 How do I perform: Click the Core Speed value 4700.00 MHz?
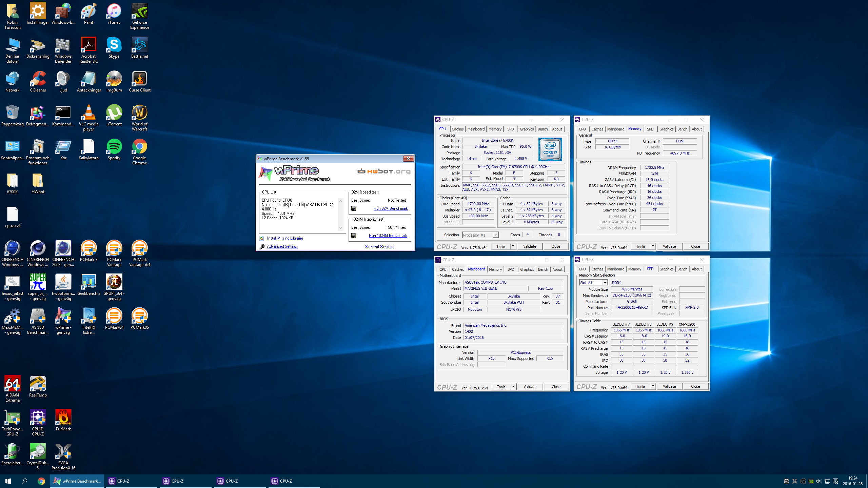[x=478, y=204]
